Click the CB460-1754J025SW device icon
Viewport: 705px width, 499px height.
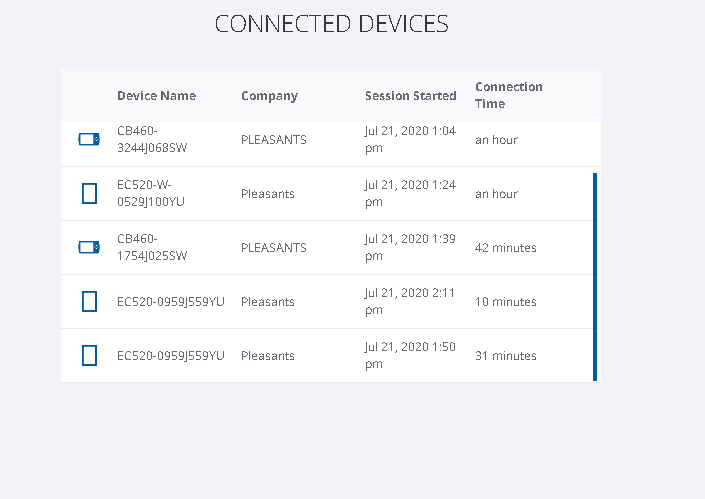pyautogui.click(x=89, y=247)
